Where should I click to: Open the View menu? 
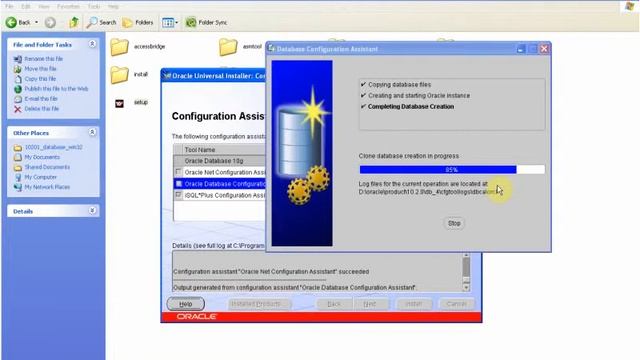(x=44, y=7)
